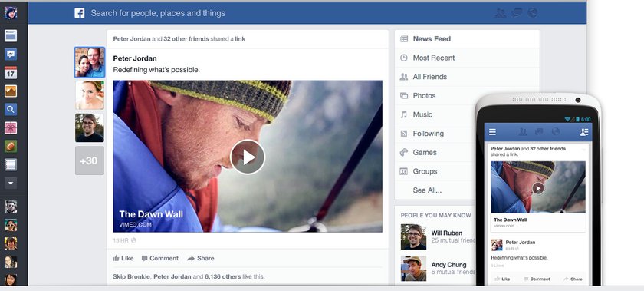Open the phone's hamburger menu icon

pos(492,132)
